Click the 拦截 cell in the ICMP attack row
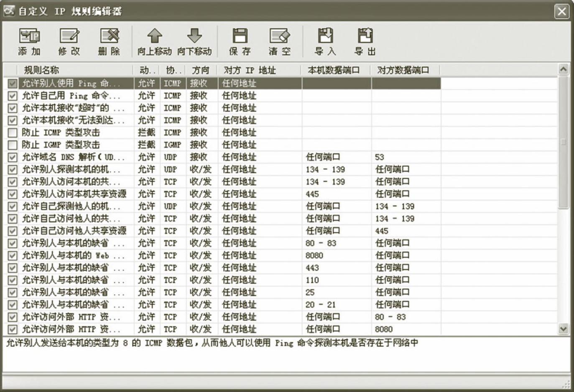This screenshot has width=574, height=392. point(146,132)
